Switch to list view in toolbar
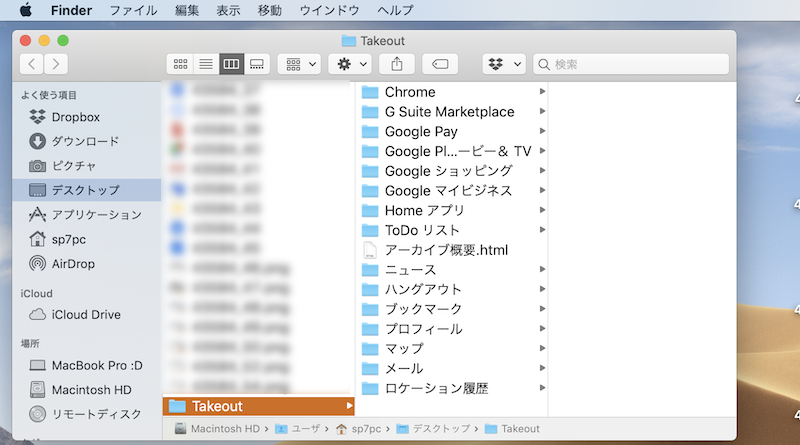Viewport: 800px width, 445px height. coord(206,64)
